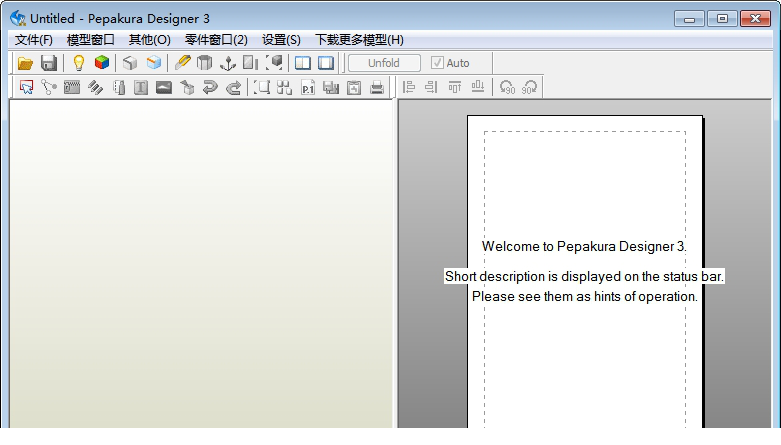Maximize the Pepakura Designer window
Screen dimensions: 781x445
(x=722, y=19)
